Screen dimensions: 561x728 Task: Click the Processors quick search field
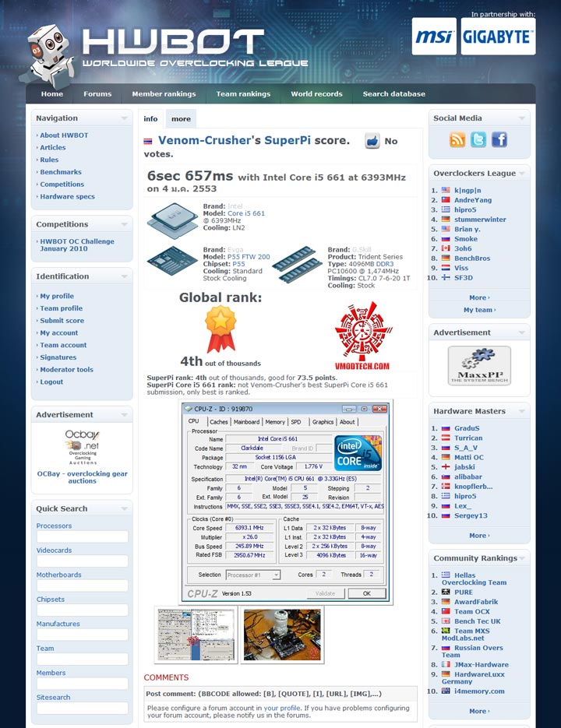coord(83,536)
